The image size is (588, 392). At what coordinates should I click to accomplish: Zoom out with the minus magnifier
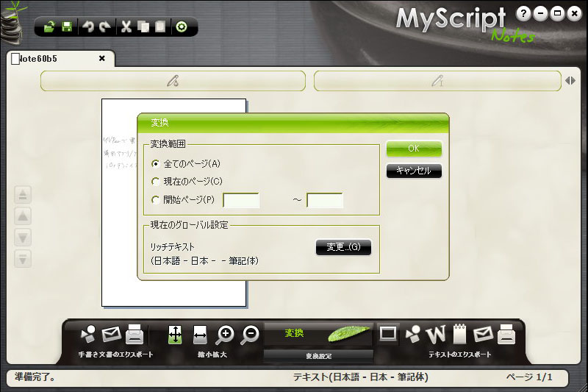point(250,335)
